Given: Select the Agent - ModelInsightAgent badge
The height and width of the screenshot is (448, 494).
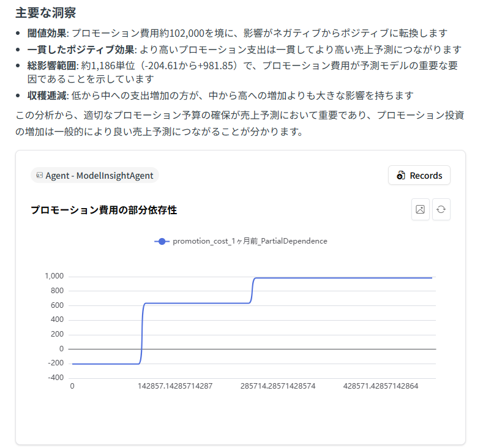Looking at the screenshot, I should click(95, 176).
